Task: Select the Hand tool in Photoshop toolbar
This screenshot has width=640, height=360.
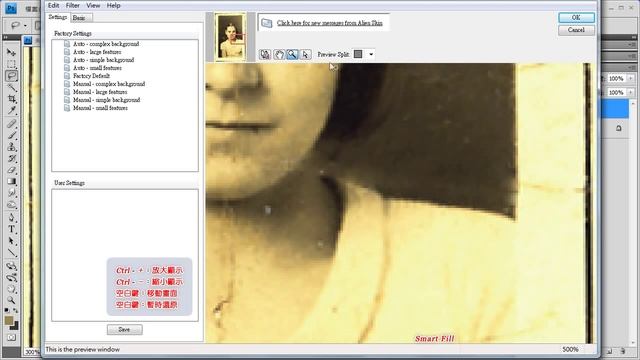Action: pos(11,289)
